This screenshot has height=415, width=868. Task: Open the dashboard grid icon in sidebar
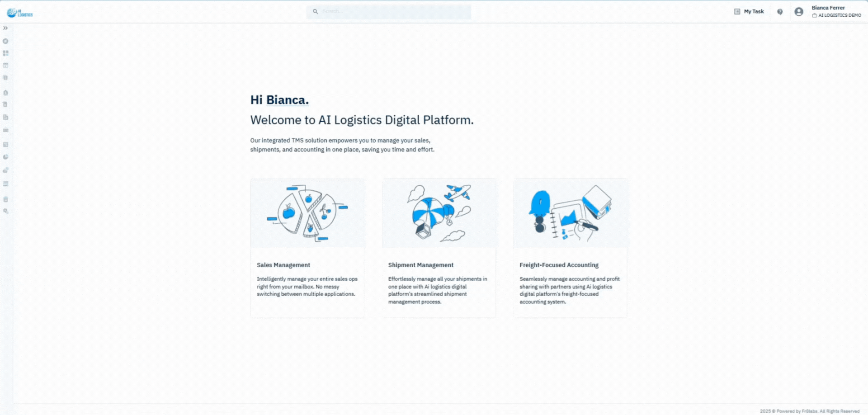5,53
